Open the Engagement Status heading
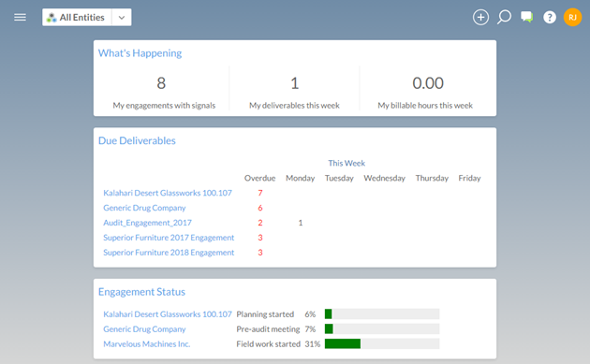The image size is (590, 364). (x=141, y=292)
